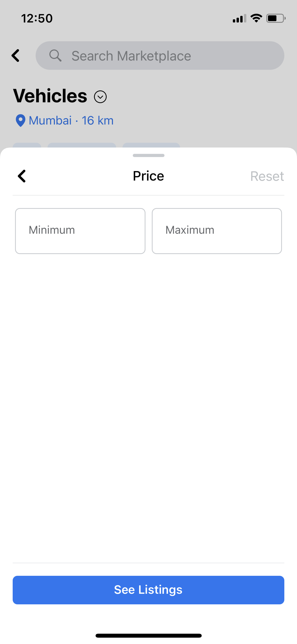Return from the Price panel via back arrow
The height and width of the screenshot is (644, 297).
click(22, 176)
